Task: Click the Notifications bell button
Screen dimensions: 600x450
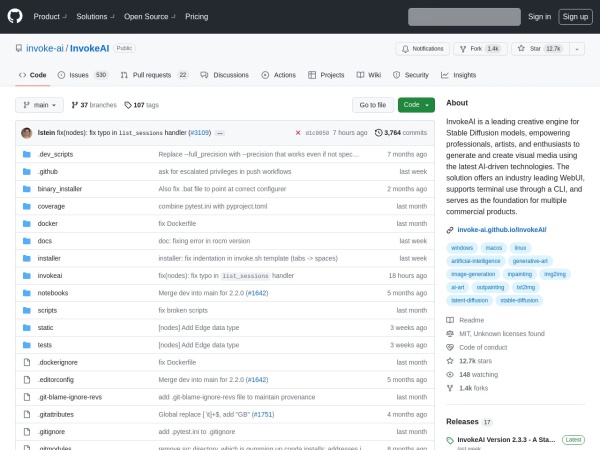Action: point(423,48)
